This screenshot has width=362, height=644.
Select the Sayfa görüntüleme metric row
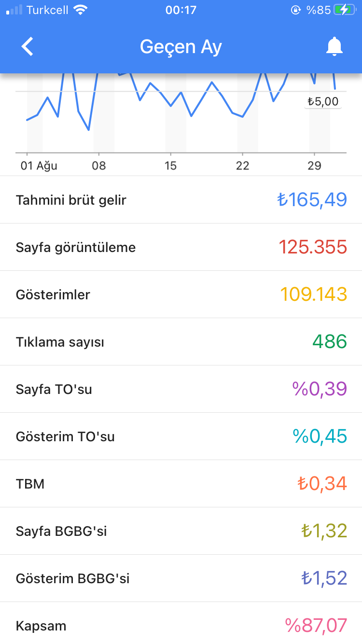[181, 247]
